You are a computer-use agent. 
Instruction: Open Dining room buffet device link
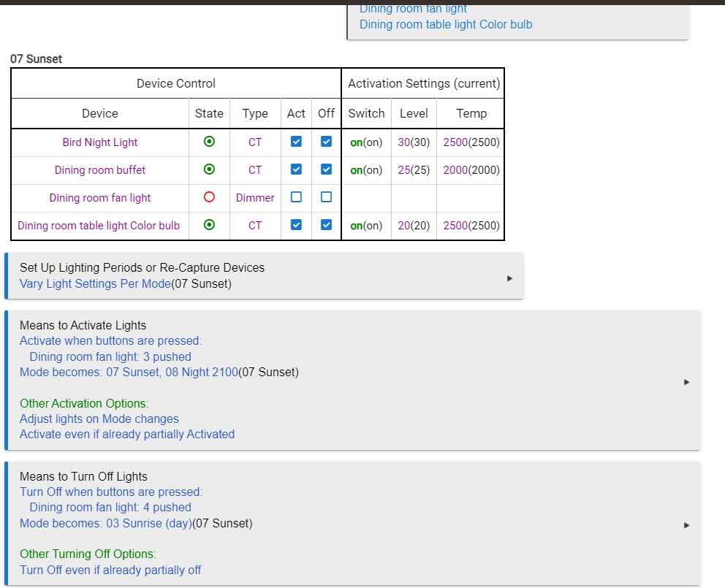(x=100, y=170)
